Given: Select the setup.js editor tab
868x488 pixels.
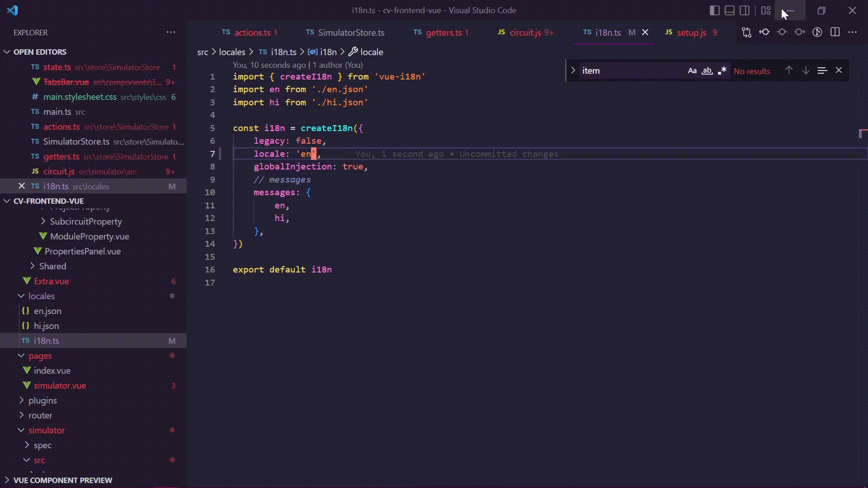Looking at the screenshot, I should click(691, 32).
